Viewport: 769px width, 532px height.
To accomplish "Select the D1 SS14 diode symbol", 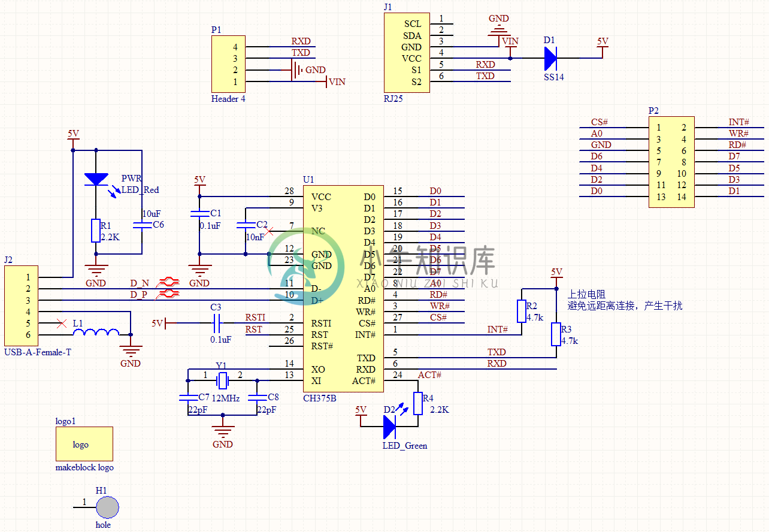I will pos(550,58).
